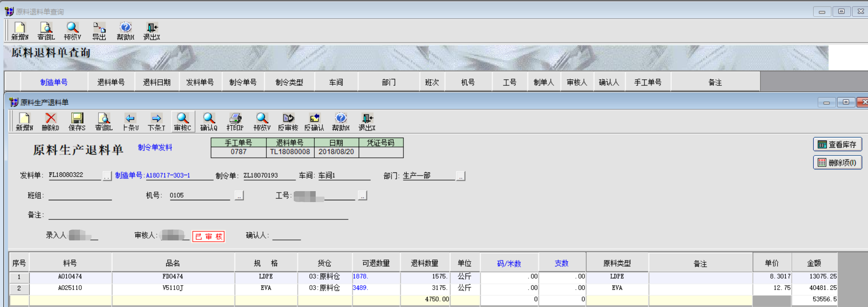This screenshot has width=868, height=307.
Task: Click 退出X in 原料退料单查询 toolbar
Action: click(152, 31)
